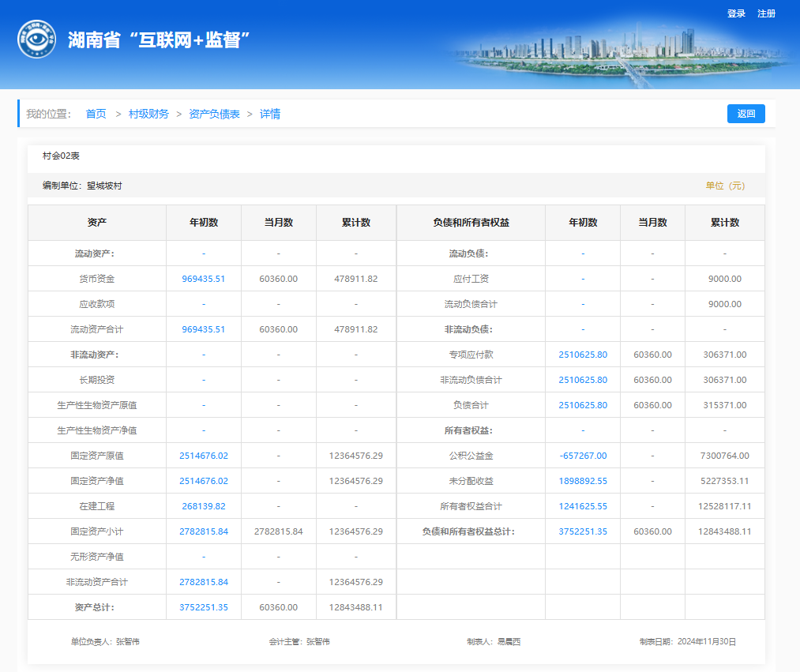The height and width of the screenshot is (672, 800).
Task: Open 负债和所有者权益总计 年初数 3752251.35
Action: pos(583,531)
